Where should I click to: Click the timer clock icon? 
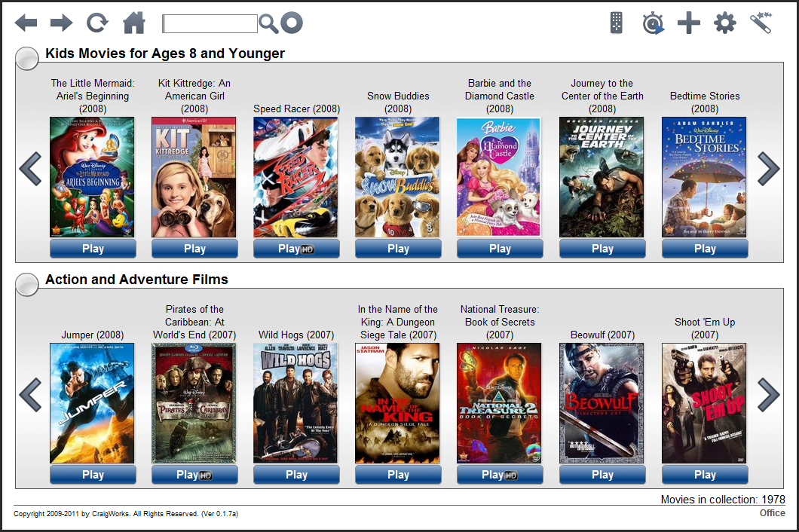coord(654,23)
